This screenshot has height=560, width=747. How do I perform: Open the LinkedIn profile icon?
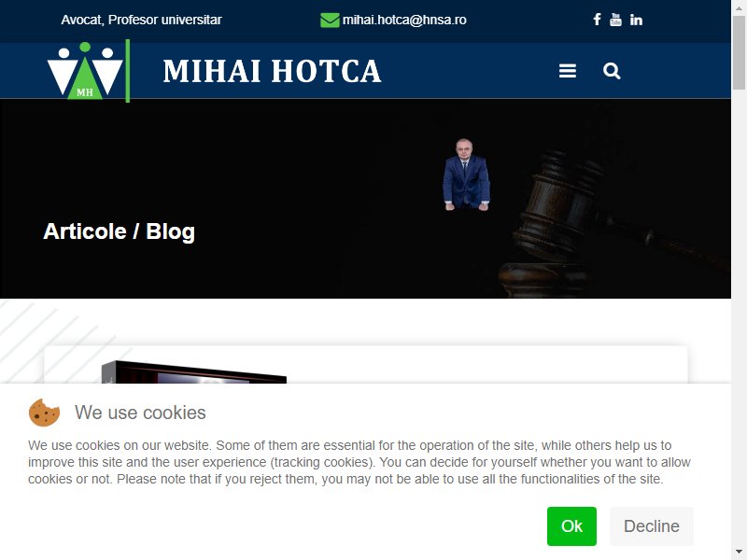(x=636, y=20)
